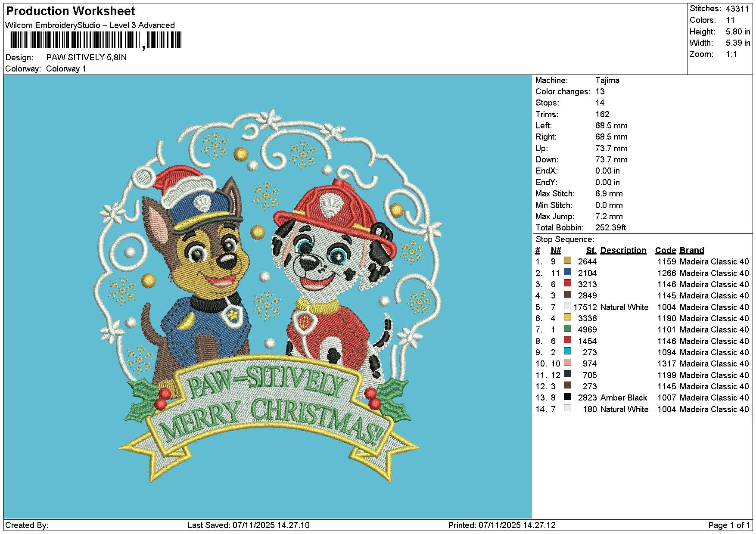Click the Max Jump value 7.2 mm
This screenshot has height=534, width=756.
tap(609, 217)
